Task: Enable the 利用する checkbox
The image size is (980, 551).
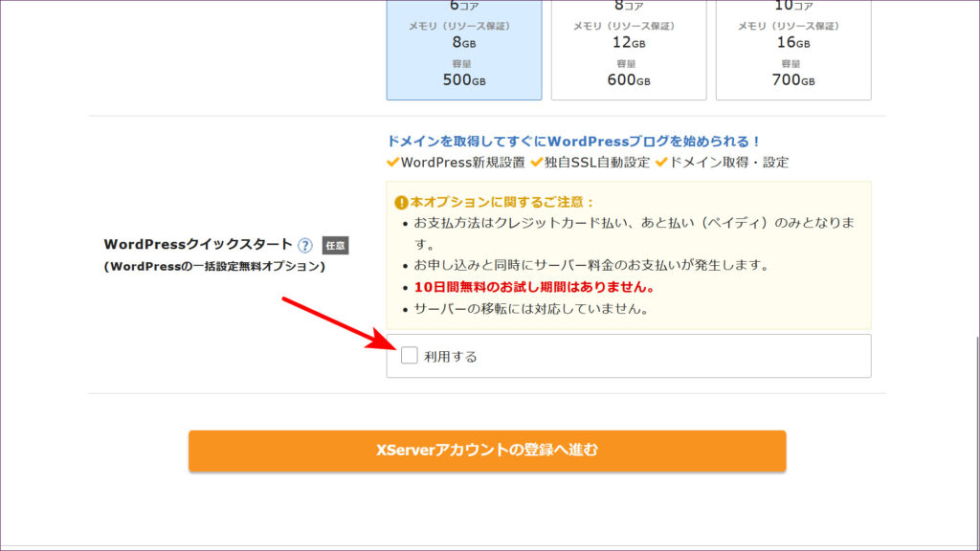Action: (x=410, y=356)
